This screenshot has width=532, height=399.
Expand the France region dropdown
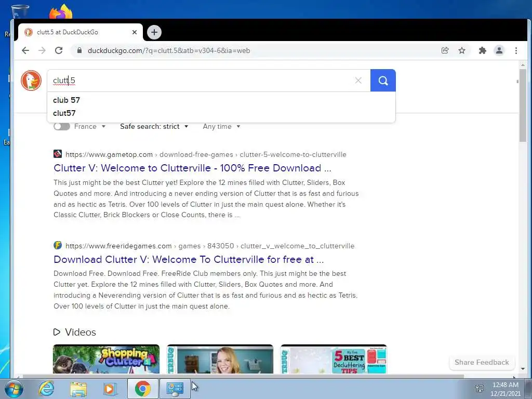[90, 127]
